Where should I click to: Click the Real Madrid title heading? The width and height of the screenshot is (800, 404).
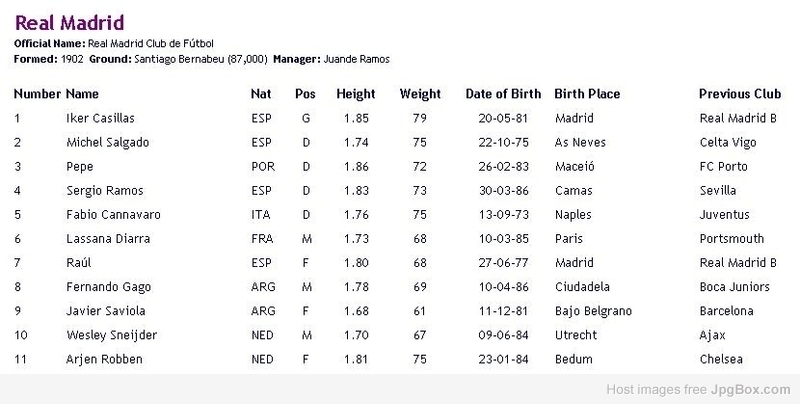click(69, 23)
